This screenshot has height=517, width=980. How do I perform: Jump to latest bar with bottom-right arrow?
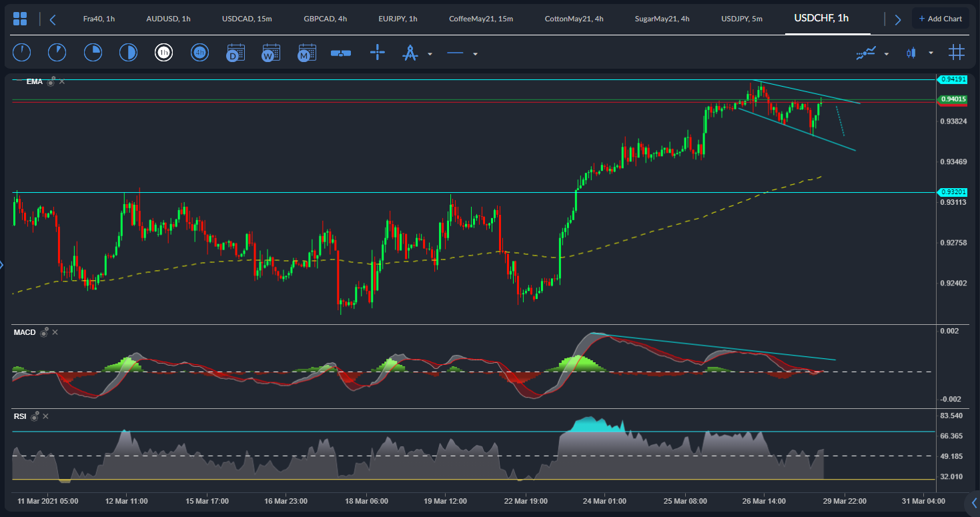click(973, 503)
